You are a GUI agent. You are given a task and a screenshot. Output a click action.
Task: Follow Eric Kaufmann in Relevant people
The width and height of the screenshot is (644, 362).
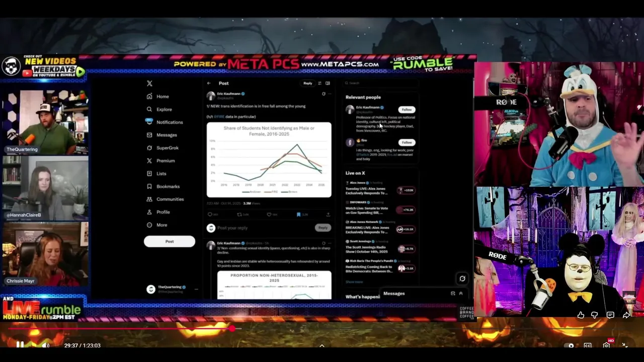(407, 110)
